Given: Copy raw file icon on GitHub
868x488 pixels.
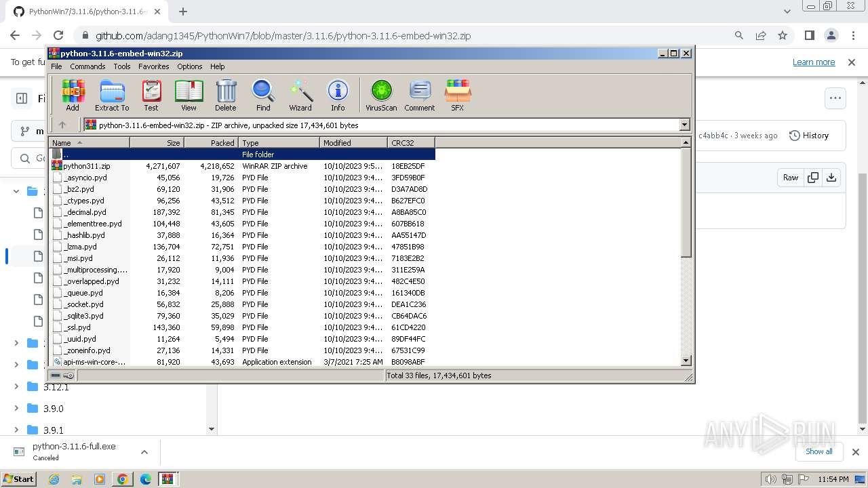Looking at the screenshot, I should coord(813,178).
